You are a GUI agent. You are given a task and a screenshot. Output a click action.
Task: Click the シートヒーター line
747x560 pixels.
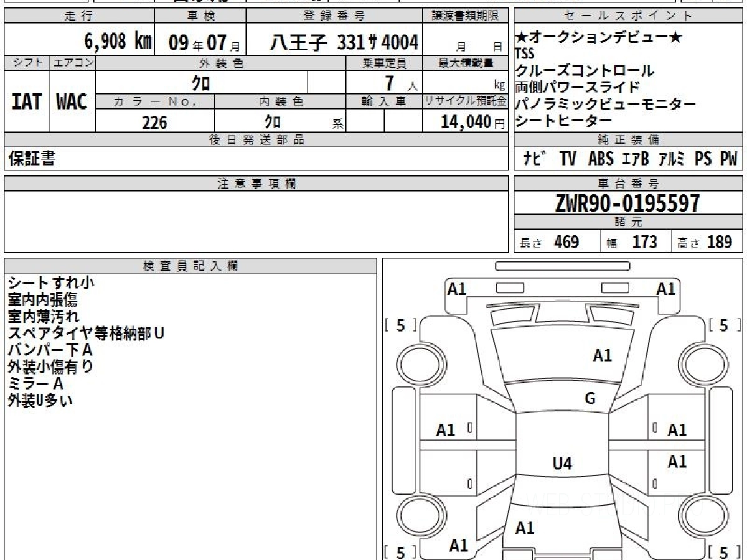[564, 121]
